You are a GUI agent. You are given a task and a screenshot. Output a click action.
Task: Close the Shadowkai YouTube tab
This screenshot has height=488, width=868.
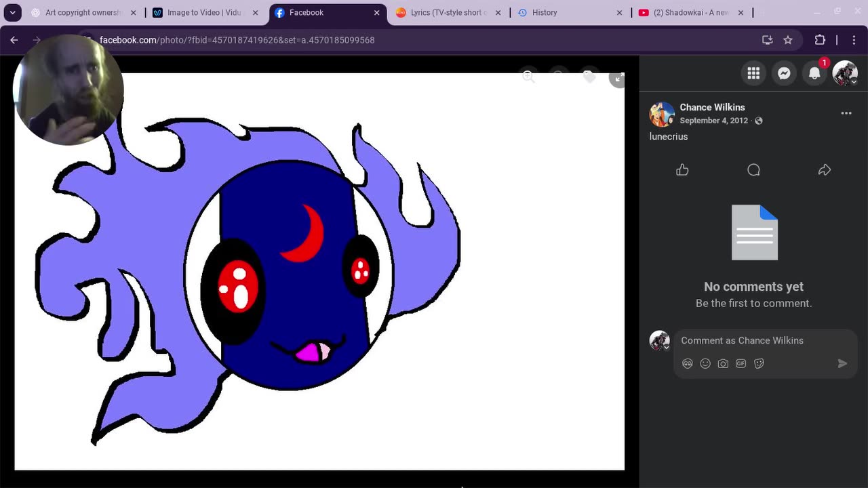pyautogui.click(x=741, y=13)
